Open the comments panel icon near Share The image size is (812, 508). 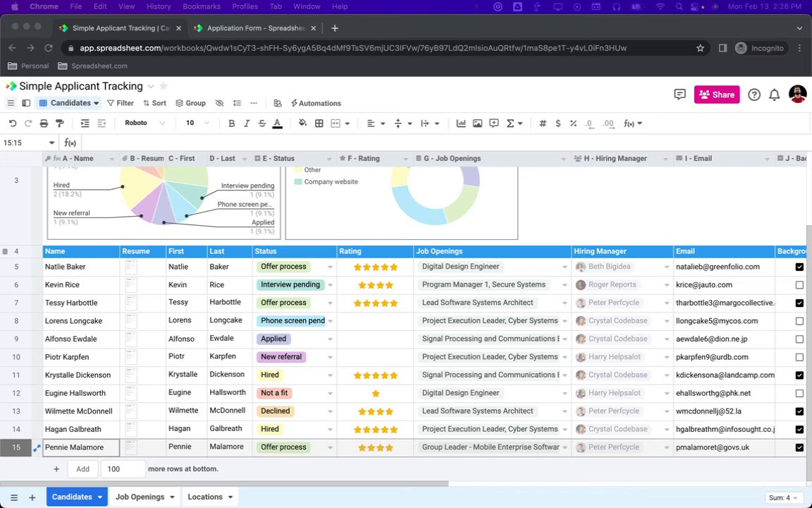[x=680, y=95]
